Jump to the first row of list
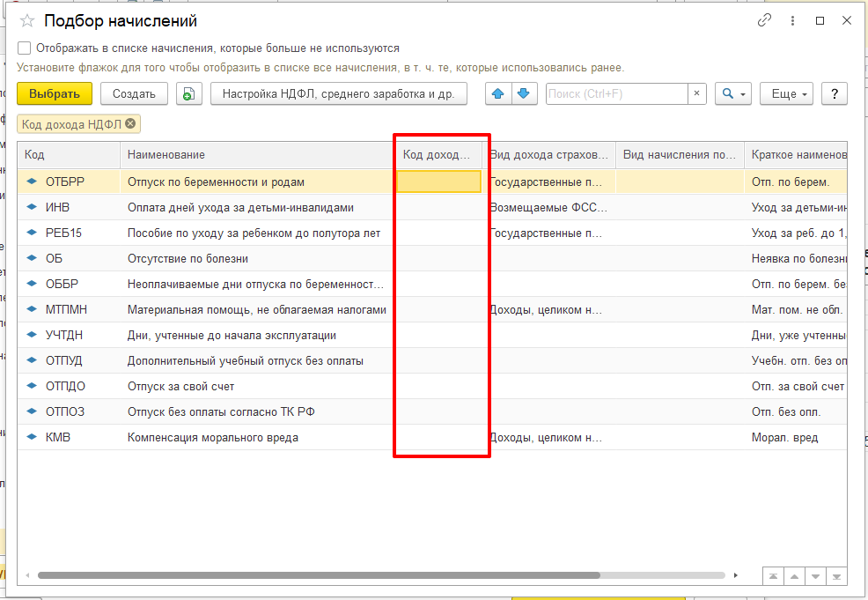This screenshot has width=868, height=600. point(773,575)
